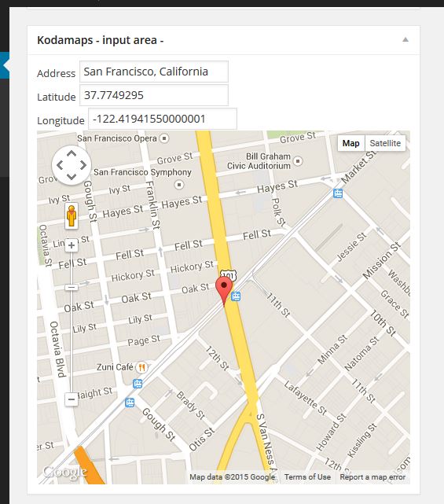Image resolution: width=444 pixels, height=504 pixels.
Task: Click the Howard St street label
Action: coord(331,432)
